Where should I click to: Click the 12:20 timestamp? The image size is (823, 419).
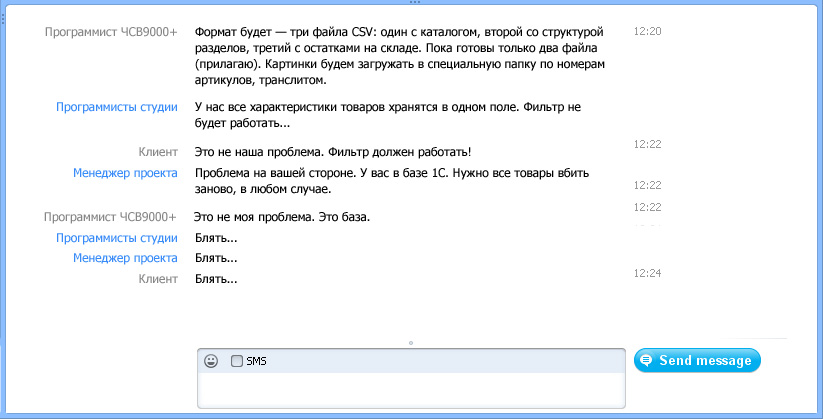click(648, 32)
